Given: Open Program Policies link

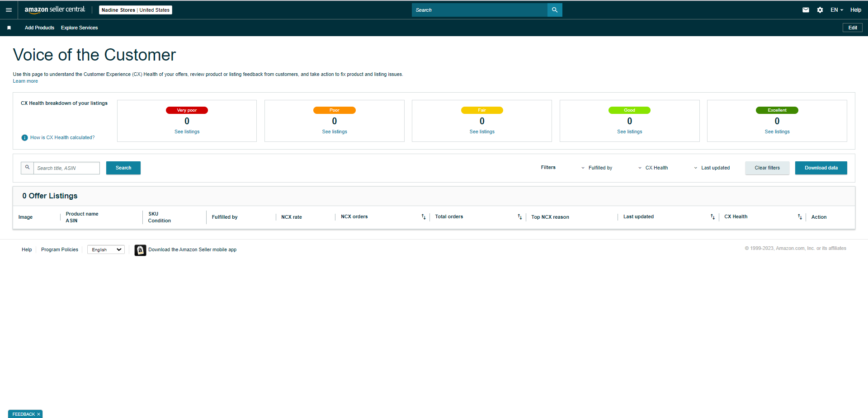Looking at the screenshot, I should click(60, 250).
